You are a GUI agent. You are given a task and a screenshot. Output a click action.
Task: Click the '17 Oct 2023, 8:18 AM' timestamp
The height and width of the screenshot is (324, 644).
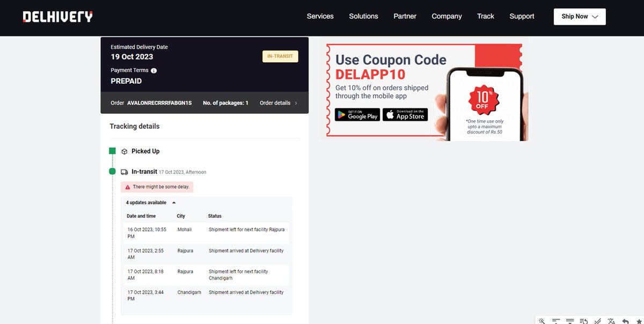point(145,275)
